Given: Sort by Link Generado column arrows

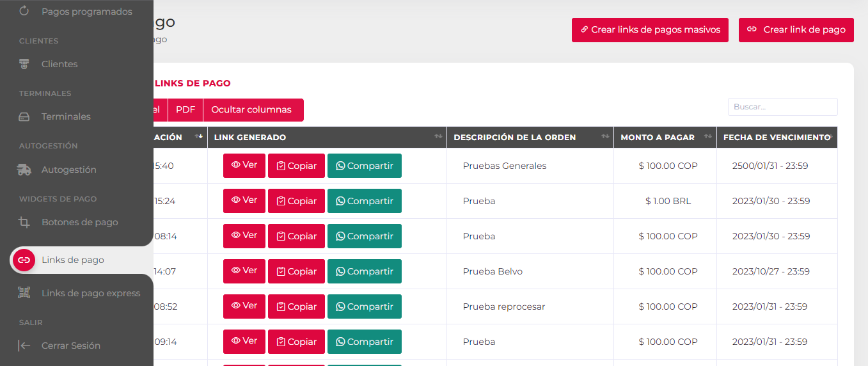Looking at the screenshot, I should point(438,137).
